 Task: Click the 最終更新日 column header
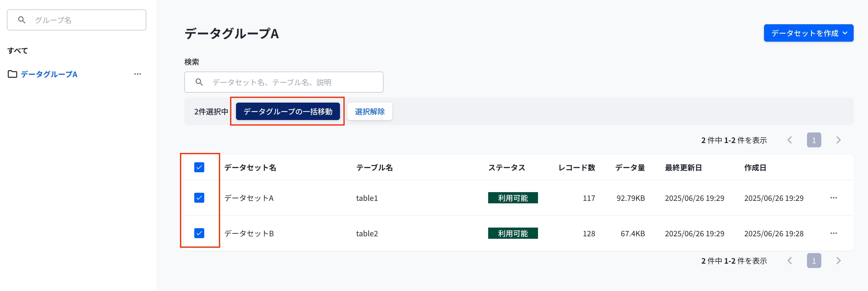683,168
